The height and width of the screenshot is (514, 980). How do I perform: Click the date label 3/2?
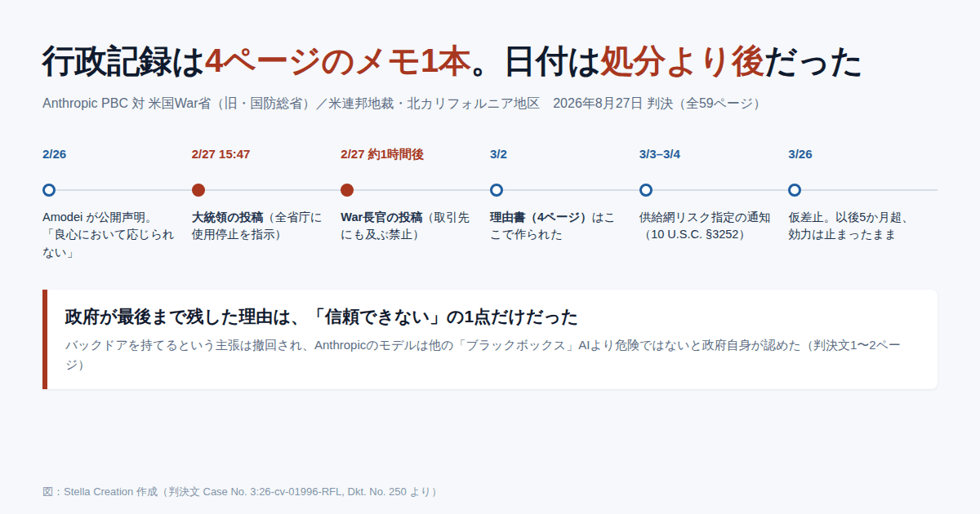499,154
